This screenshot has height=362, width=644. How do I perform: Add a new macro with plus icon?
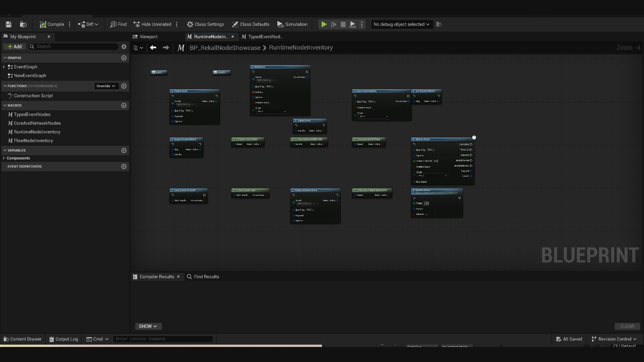click(124, 106)
